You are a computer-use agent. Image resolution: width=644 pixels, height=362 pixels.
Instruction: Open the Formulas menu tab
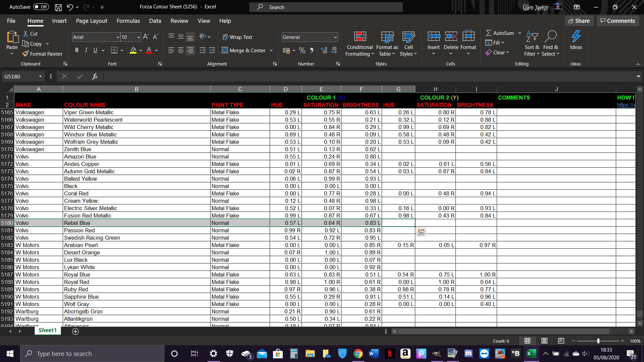(128, 21)
